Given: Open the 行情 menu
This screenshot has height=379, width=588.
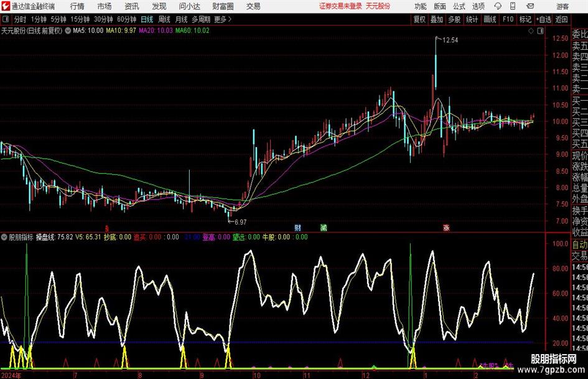Looking at the screenshot, I should [x=77, y=6].
